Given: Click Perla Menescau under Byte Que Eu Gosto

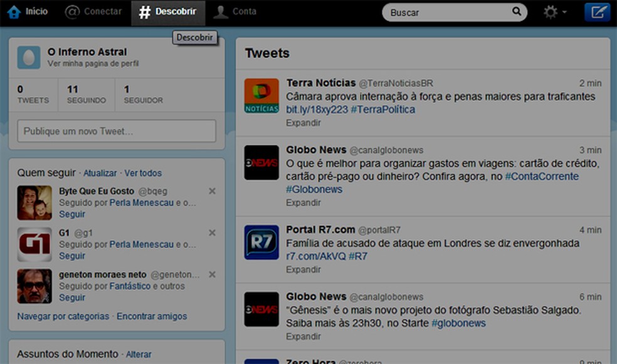Looking at the screenshot, I should [x=141, y=203].
